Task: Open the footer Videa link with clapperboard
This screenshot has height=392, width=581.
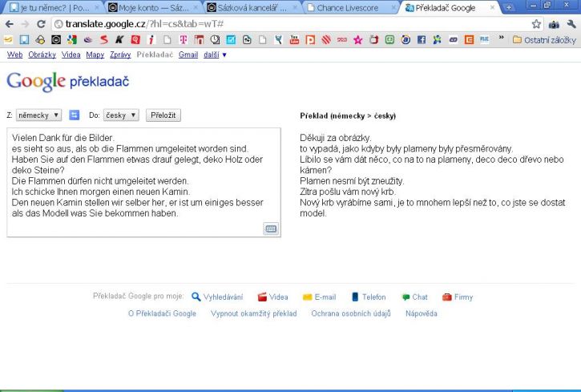Action: (272, 297)
